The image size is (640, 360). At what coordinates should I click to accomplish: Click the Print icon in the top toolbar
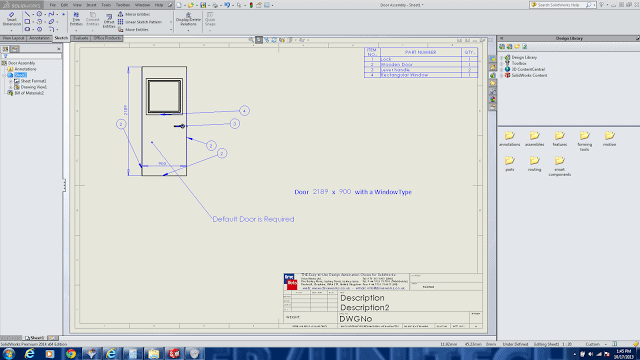tap(215, 5)
